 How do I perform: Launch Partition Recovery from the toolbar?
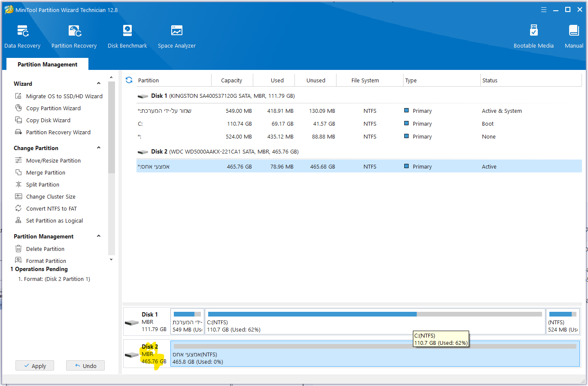pyautogui.click(x=74, y=36)
